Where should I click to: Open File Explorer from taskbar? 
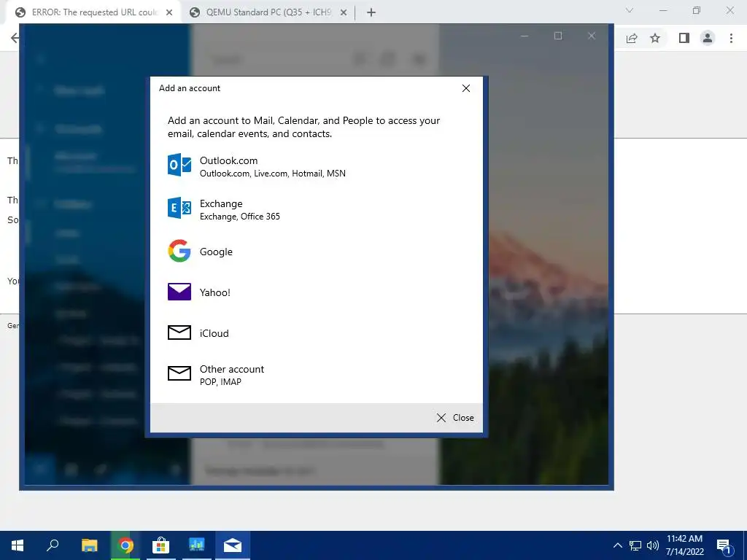click(x=89, y=545)
